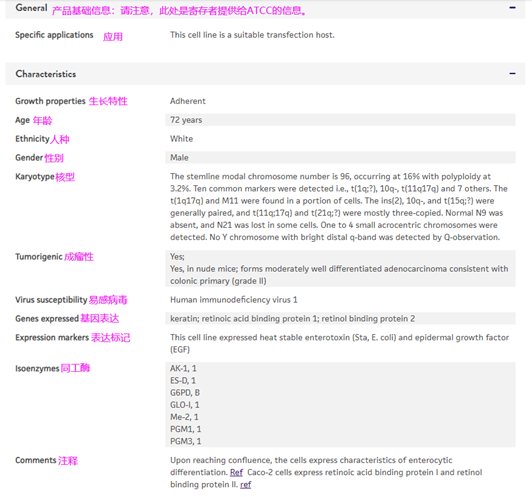Viewport: 532px width, 497px height.
Task: Click the 72 years age value
Action: (x=186, y=120)
